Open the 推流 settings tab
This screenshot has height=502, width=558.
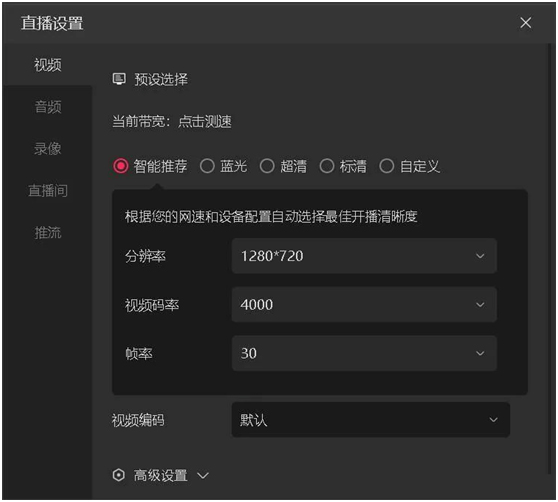[48, 232]
